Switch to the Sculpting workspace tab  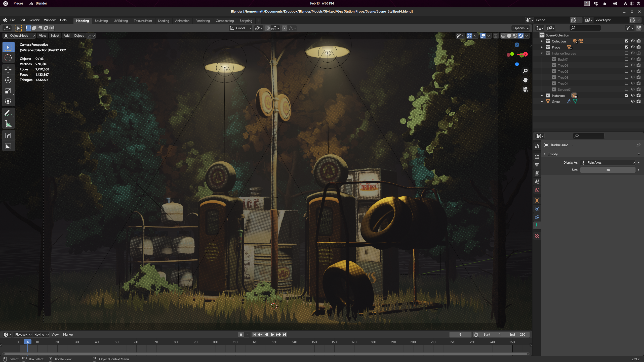pyautogui.click(x=101, y=21)
